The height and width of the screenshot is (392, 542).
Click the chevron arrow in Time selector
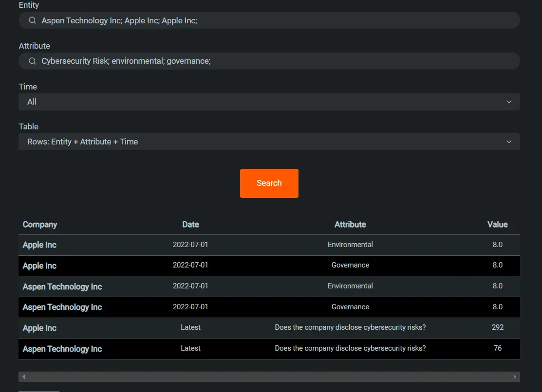coord(509,102)
